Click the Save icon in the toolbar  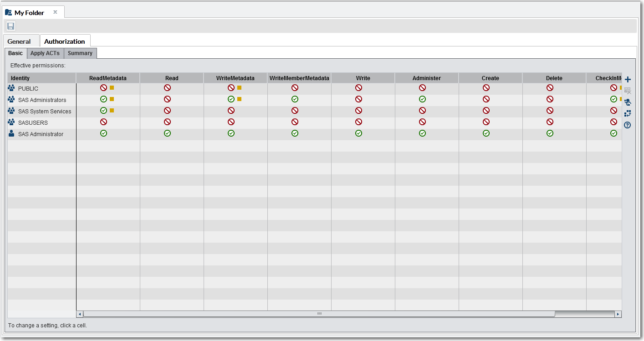coord(10,26)
